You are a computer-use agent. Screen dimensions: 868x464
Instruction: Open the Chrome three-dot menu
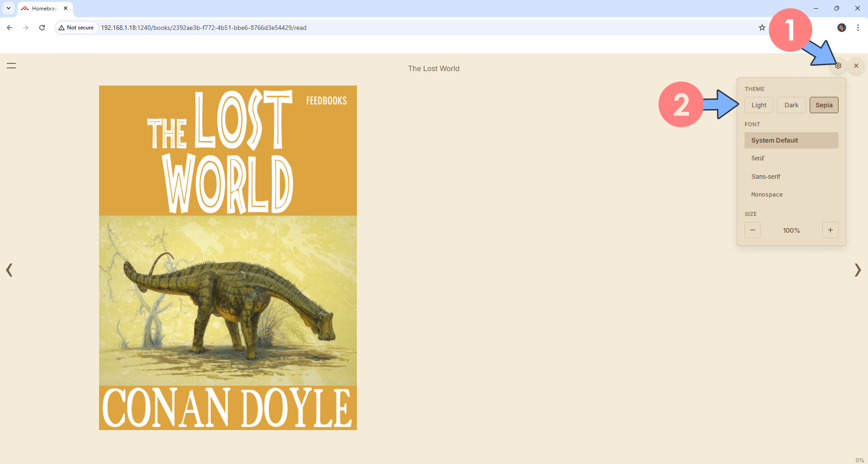coord(858,28)
